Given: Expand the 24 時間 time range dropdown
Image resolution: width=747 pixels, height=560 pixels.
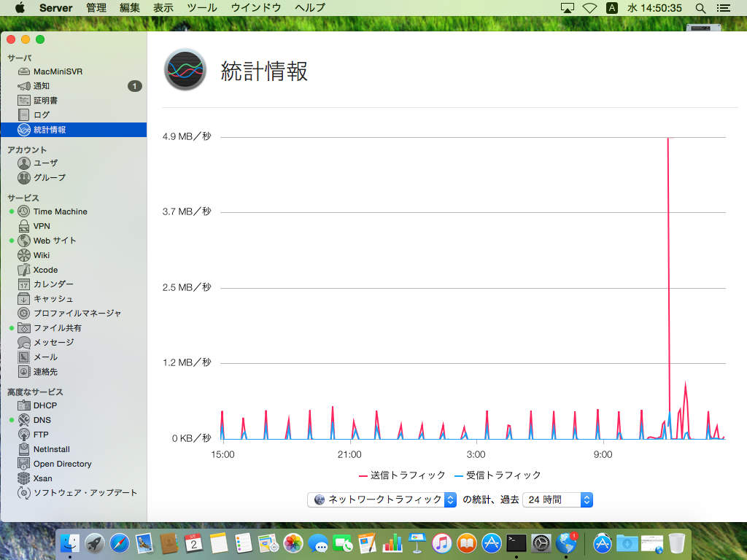Looking at the screenshot, I should (557, 499).
